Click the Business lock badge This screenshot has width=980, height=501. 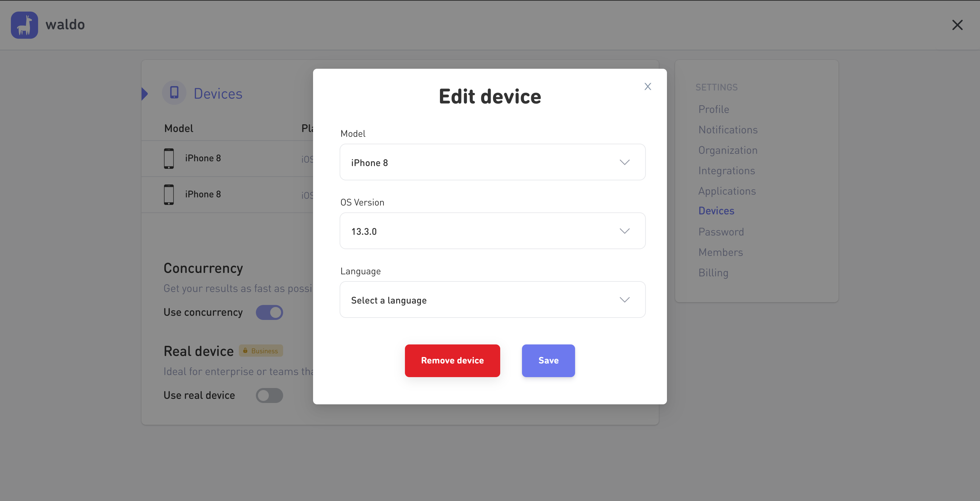tap(261, 351)
